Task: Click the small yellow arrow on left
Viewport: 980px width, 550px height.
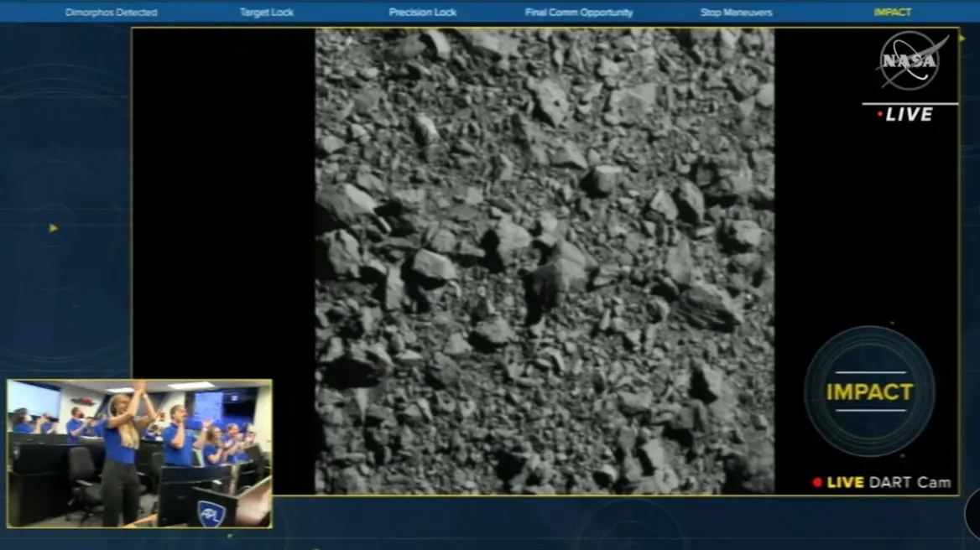Action: (54, 227)
